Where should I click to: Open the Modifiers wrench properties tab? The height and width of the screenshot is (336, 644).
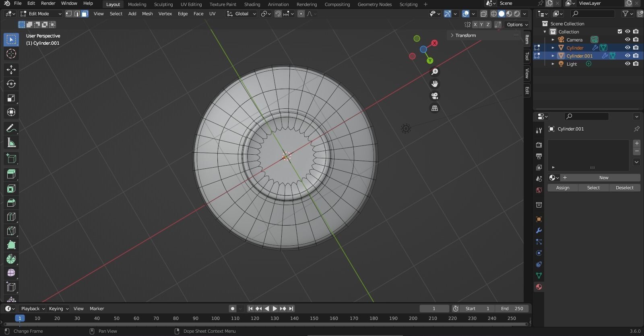pos(539,230)
